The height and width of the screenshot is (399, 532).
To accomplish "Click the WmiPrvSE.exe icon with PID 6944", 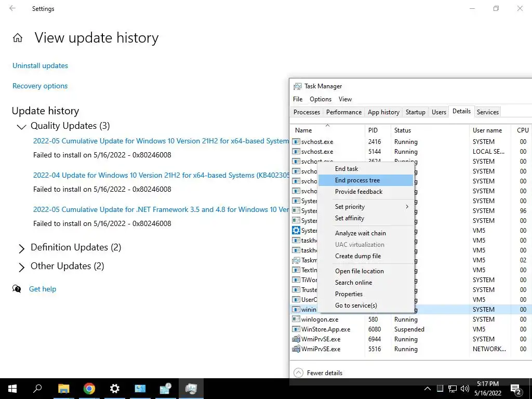I will [296, 339].
